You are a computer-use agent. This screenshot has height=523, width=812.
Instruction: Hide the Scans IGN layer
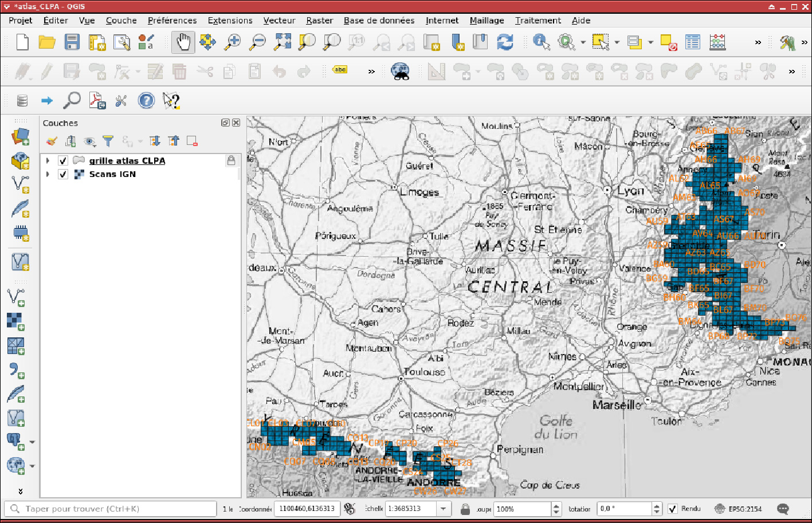(64, 174)
